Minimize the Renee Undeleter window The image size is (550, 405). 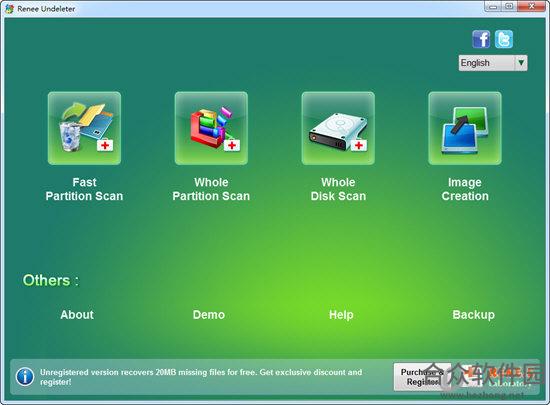pyautogui.click(x=493, y=7)
